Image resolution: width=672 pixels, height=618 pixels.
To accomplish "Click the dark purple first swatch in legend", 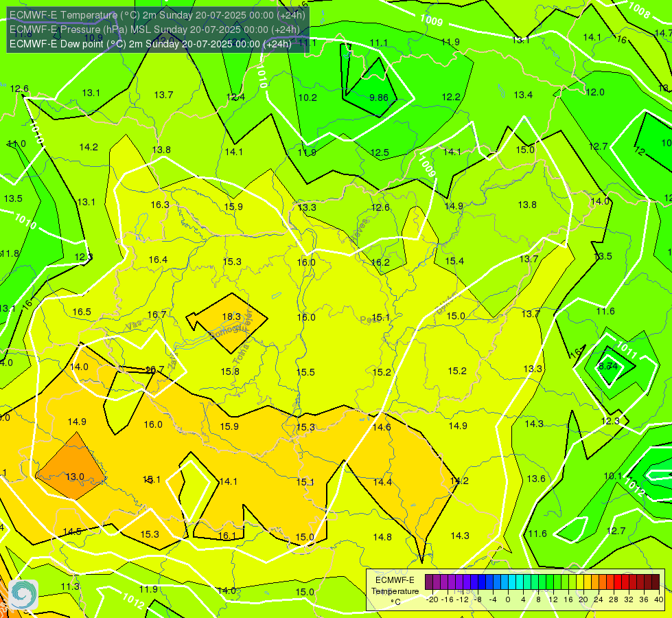I will (429, 582).
